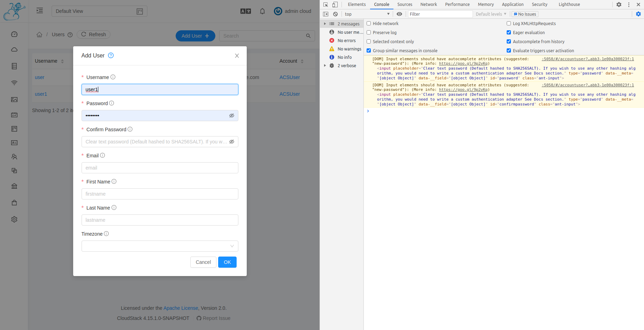Toggle the device toolbar in DevTools
Screen dimensions: 644x330
click(335, 4)
